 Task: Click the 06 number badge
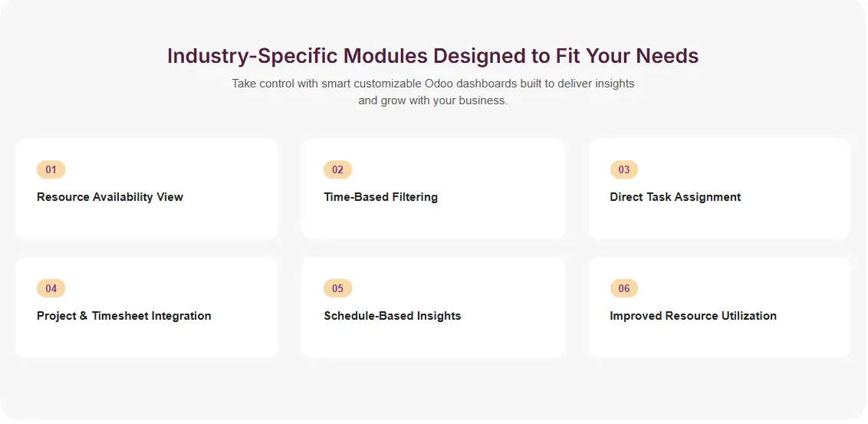click(x=624, y=288)
